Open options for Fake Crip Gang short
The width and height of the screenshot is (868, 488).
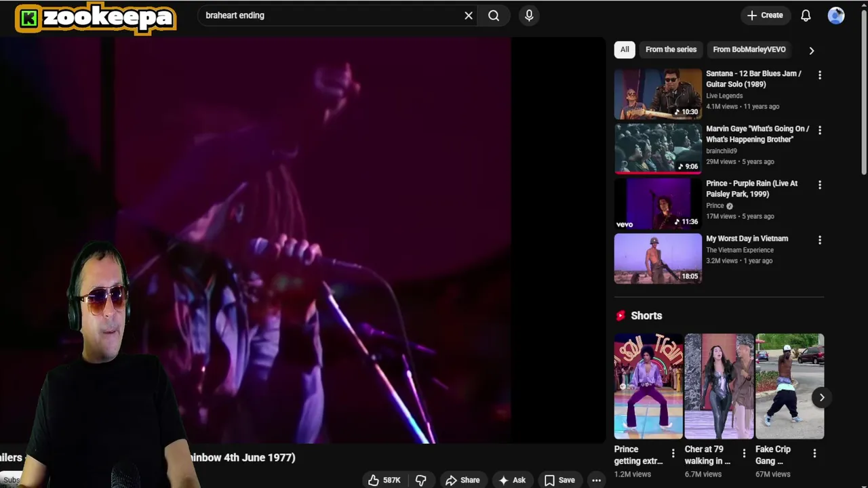coord(814,453)
